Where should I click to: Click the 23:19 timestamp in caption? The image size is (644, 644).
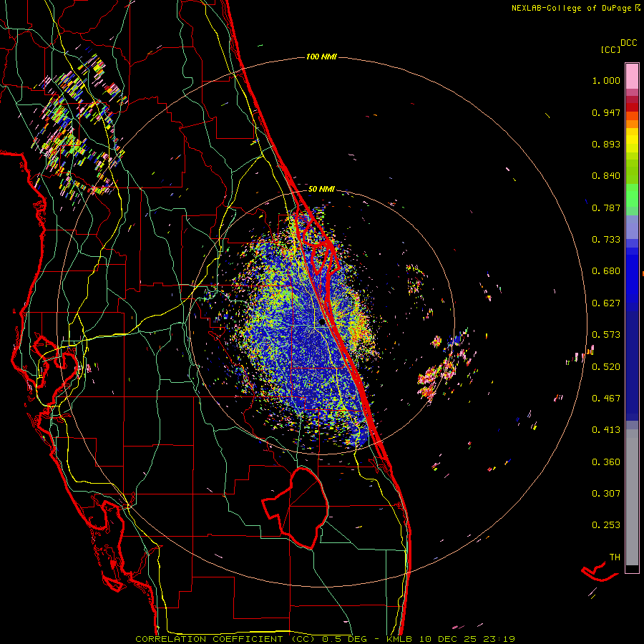[499, 639]
